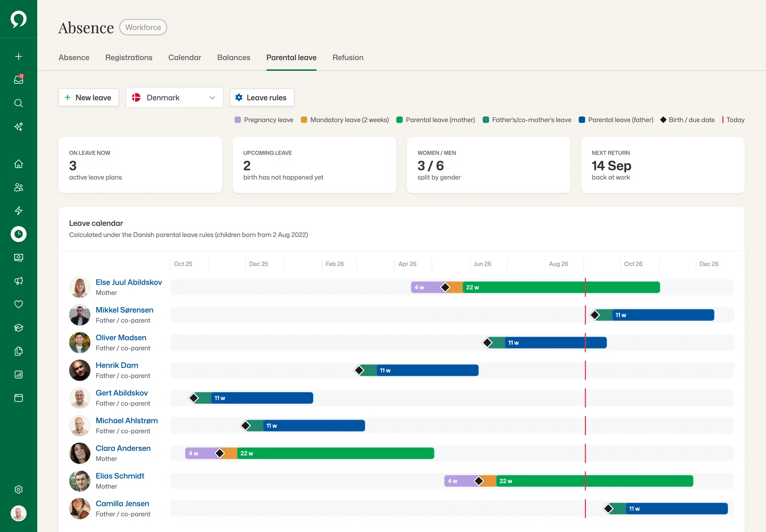Open the user profile avatar in sidebar

pyautogui.click(x=19, y=513)
